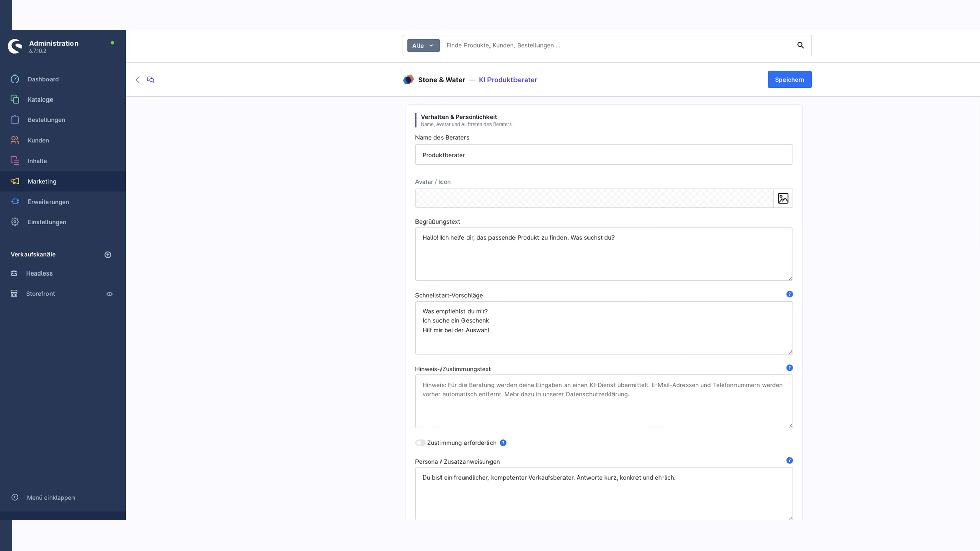
Task: Click the Shopware logo icon
Action: (15, 46)
